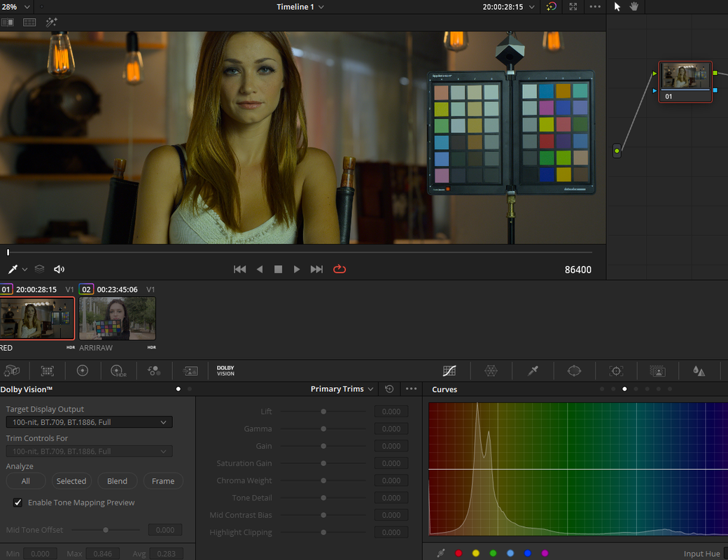Click the Analyze Frame button
This screenshot has height=560, width=728.
[163, 481]
